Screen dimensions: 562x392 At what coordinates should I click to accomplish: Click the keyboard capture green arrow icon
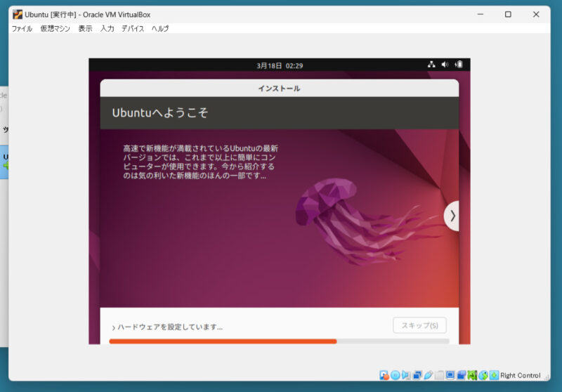point(494,375)
